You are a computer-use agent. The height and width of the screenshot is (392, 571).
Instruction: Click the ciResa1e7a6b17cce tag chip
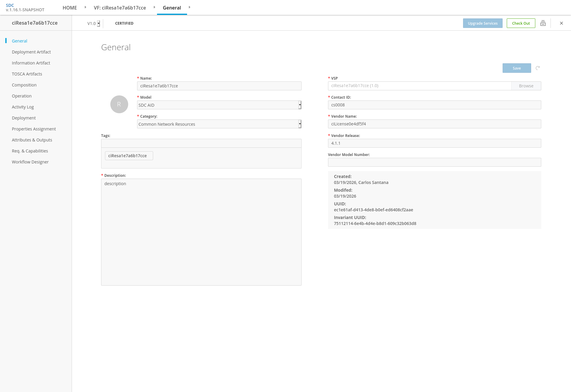click(x=129, y=156)
